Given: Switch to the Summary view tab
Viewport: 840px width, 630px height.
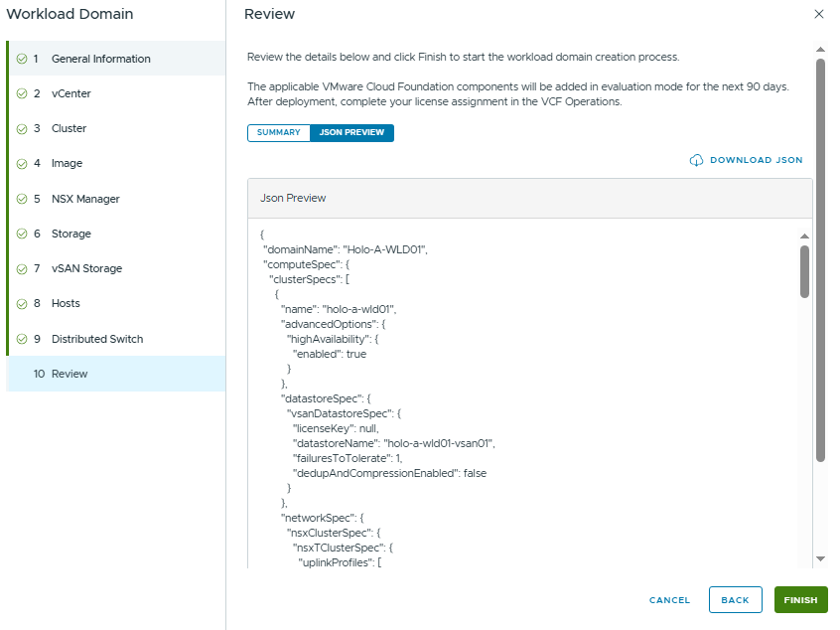Looking at the screenshot, I should pos(279,133).
